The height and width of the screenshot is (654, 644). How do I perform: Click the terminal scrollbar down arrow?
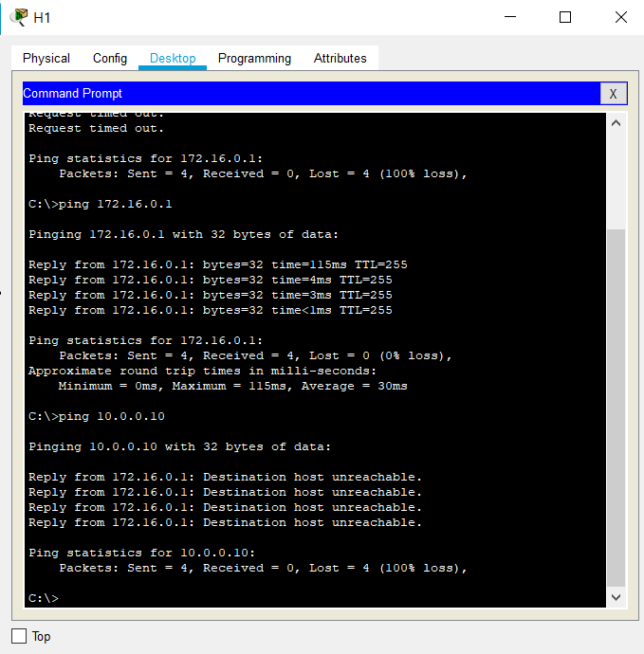pyautogui.click(x=616, y=597)
